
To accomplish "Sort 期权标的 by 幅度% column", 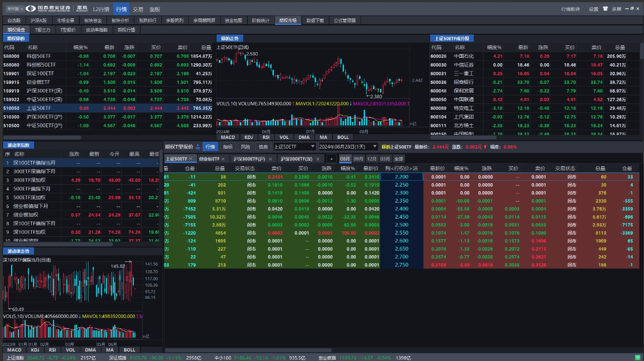I will [80, 48].
